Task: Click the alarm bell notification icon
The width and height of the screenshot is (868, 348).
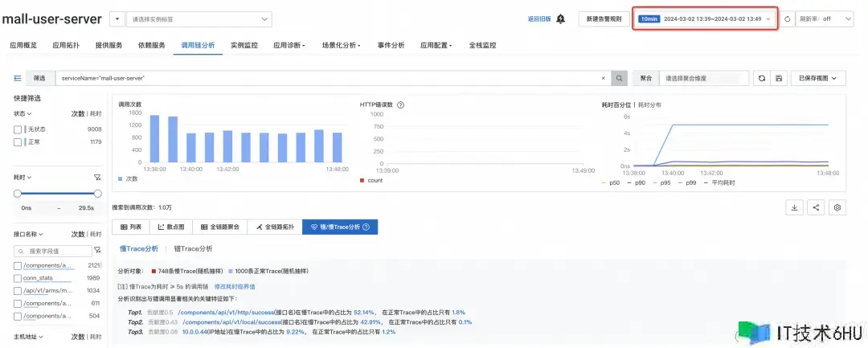Action: pos(561,18)
